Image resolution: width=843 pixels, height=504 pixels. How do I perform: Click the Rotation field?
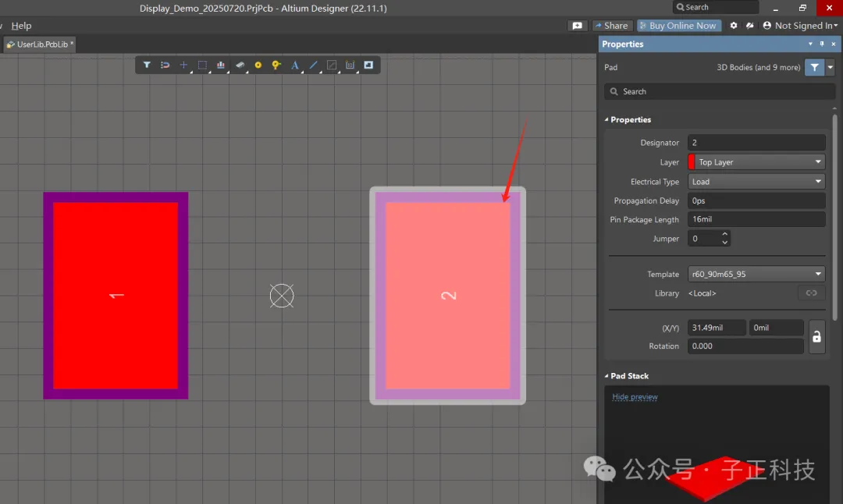coord(745,346)
